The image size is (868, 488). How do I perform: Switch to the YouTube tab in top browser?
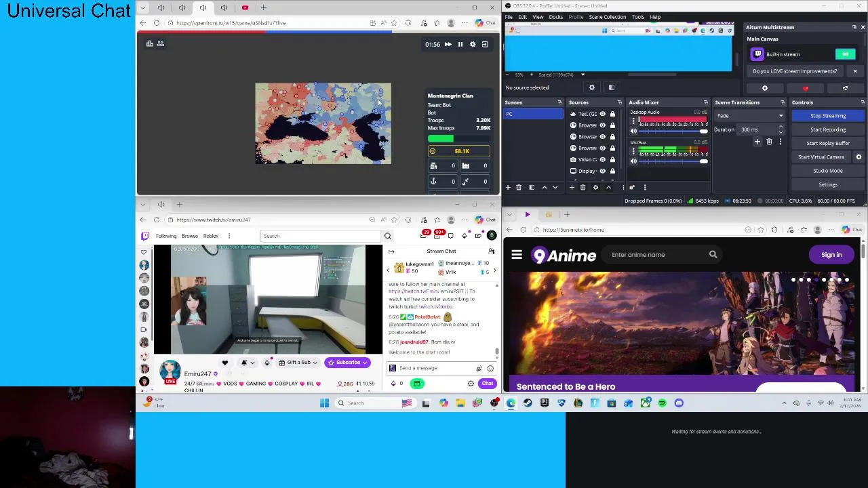(245, 7)
